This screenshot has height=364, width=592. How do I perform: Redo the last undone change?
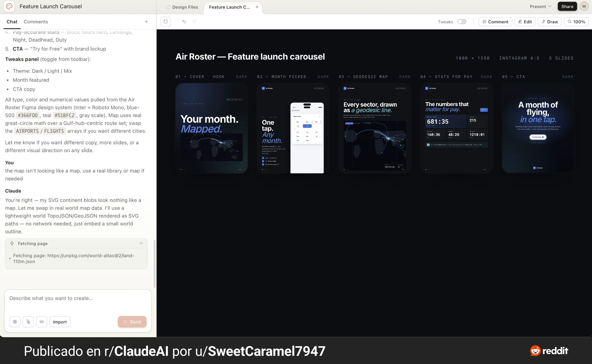[x=194, y=22]
